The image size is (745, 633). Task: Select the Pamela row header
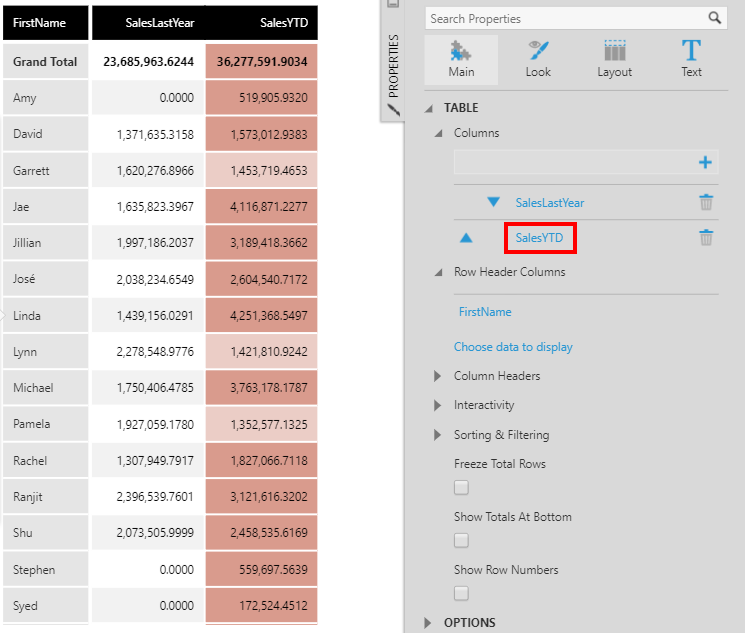[46, 424]
